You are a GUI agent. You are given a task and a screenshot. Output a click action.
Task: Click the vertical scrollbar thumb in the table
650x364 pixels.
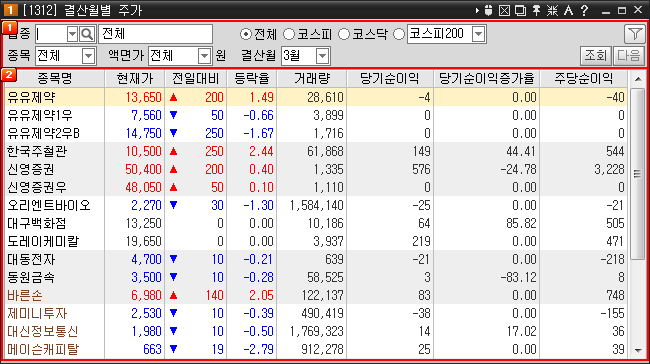pyautogui.click(x=638, y=174)
